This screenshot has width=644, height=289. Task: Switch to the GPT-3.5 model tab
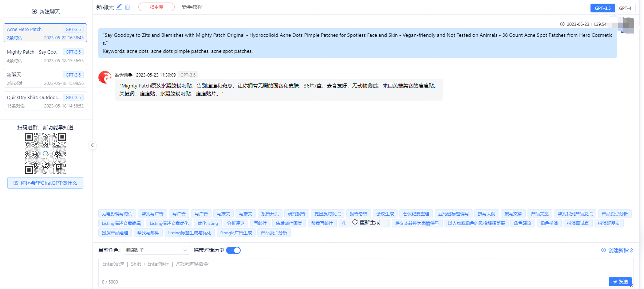click(x=603, y=8)
